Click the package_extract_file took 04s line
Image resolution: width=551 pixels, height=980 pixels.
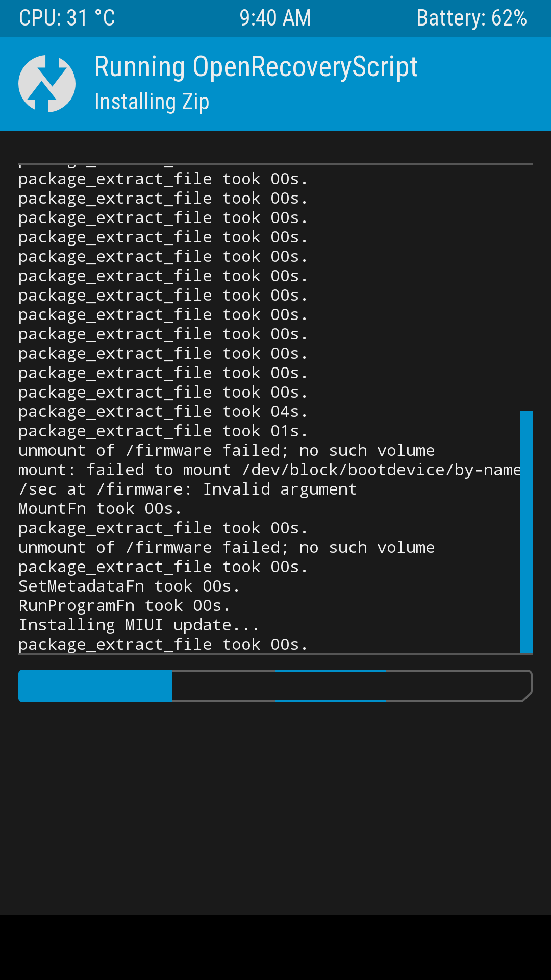pos(163,412)
